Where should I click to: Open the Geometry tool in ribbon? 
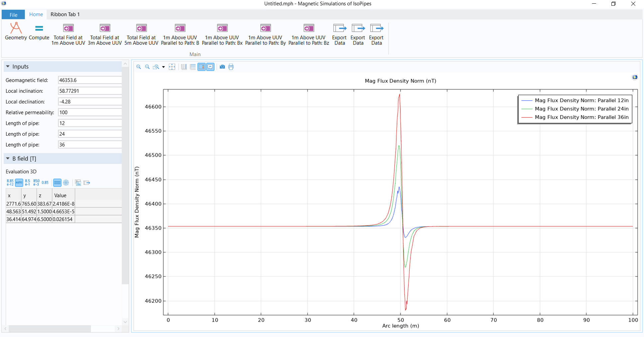(16, 32)
